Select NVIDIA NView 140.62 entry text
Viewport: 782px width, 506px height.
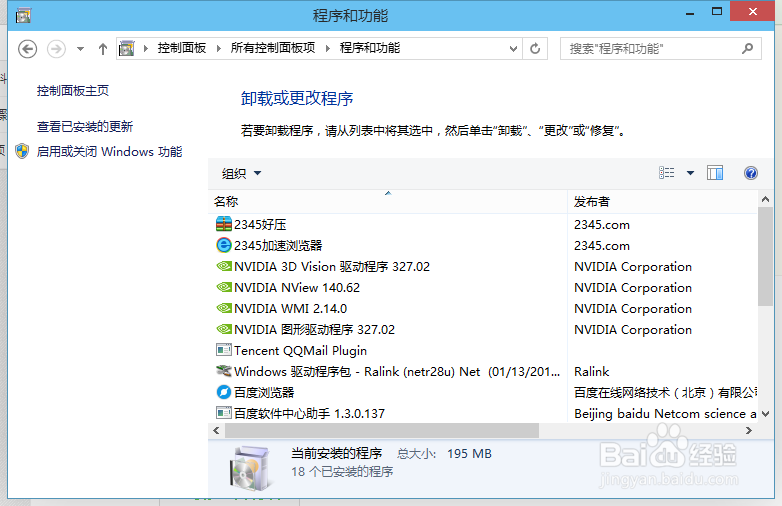[x=297, y=288]
